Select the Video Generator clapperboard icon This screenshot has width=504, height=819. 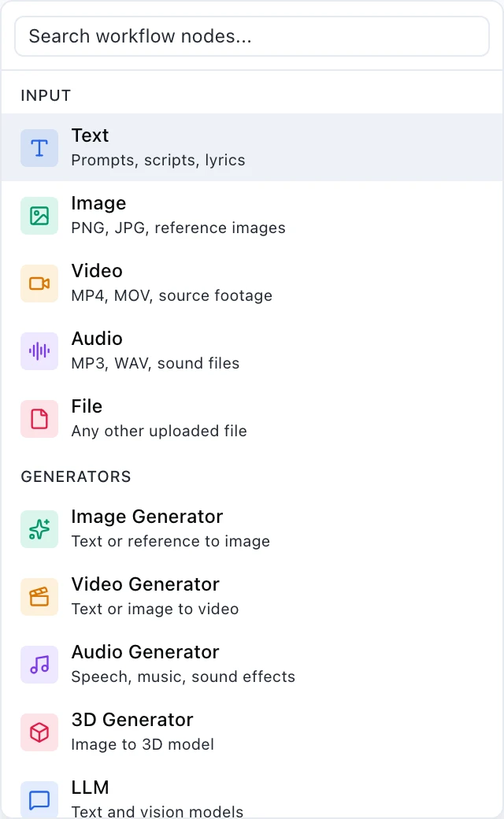(x=39, y=596)
